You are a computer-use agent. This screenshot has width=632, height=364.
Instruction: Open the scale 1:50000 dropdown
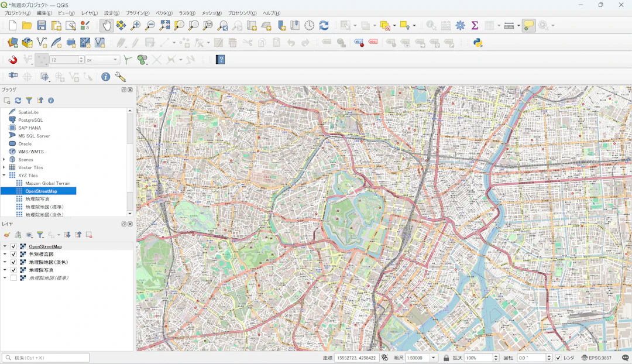pos(433,358)
